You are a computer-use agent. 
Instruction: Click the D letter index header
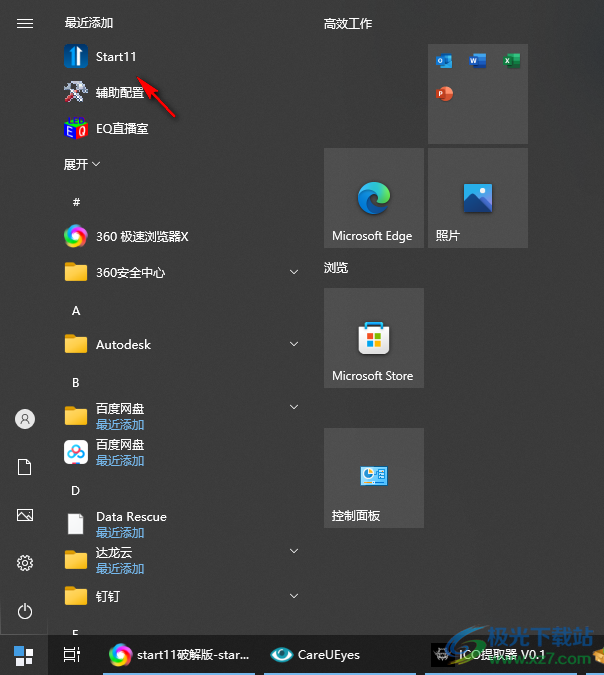(76, 491)
